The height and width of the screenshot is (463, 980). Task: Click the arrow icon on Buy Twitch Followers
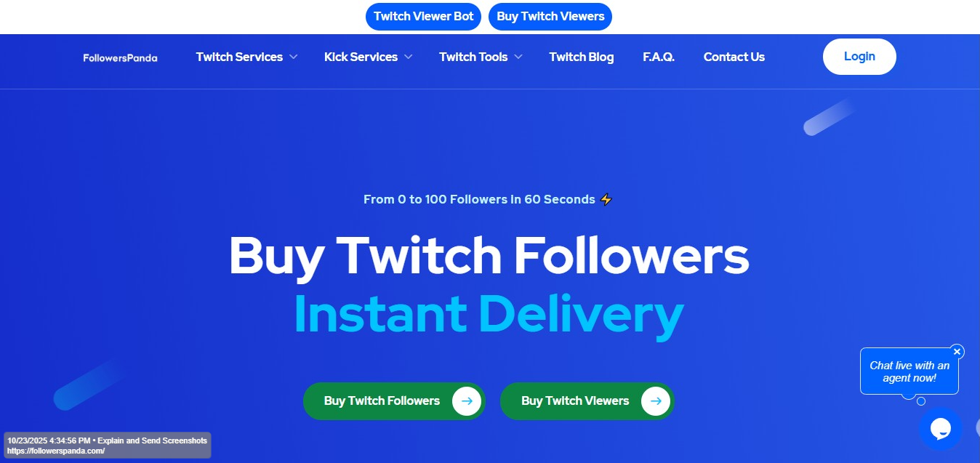467,400
